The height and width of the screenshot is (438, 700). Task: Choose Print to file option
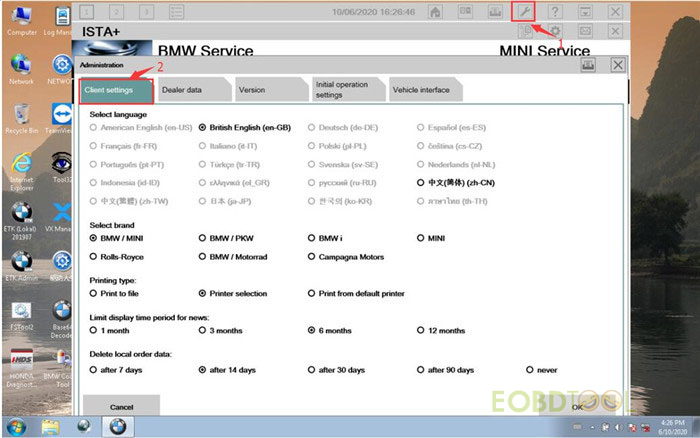tap(94, 293)
